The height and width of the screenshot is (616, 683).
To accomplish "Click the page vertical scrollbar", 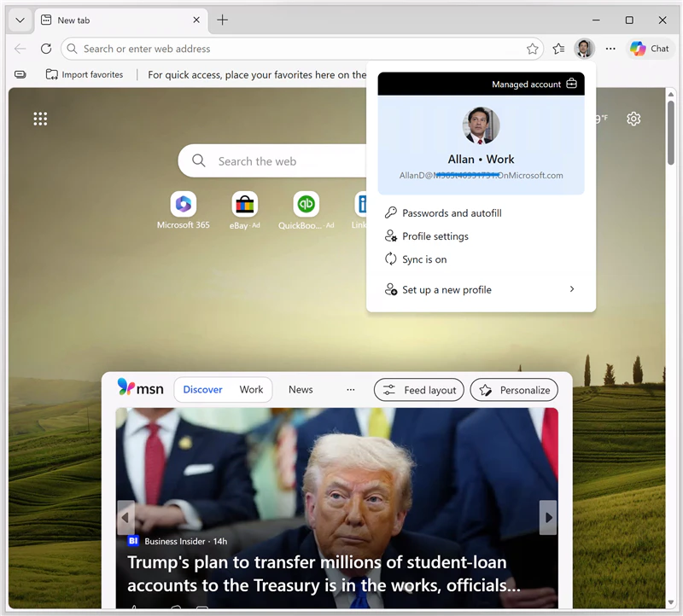I will pos(671,133).
